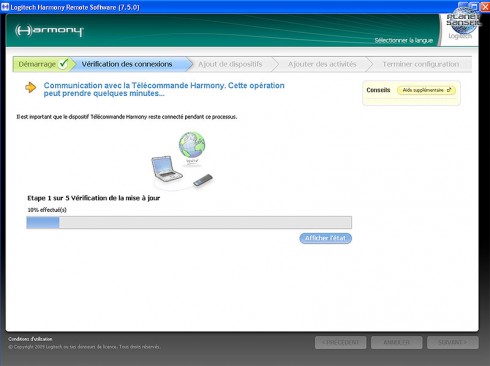Viewport: 490px width, 366px height.
Task: Click the globe icon in connection illustration
Action: [192, 145]
